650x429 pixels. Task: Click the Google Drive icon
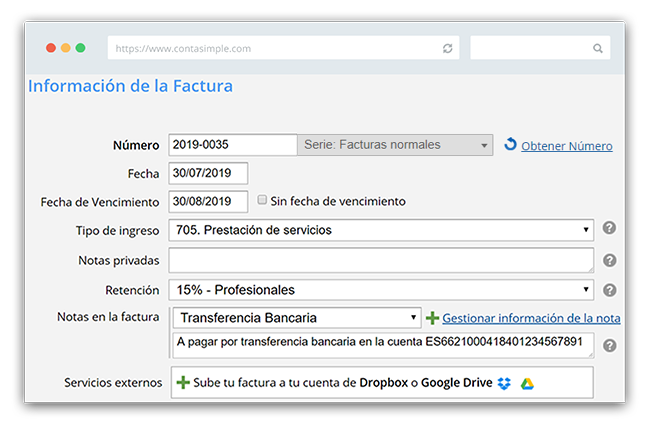tap(526, 383)
